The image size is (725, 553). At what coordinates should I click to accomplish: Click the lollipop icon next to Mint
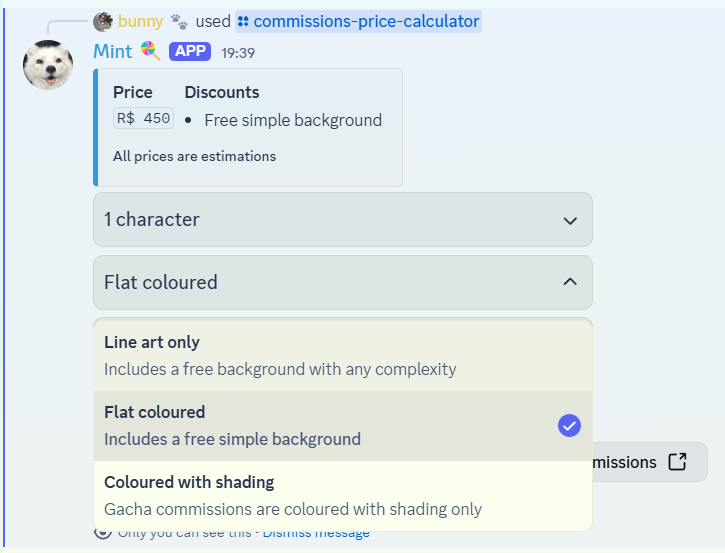150,51
